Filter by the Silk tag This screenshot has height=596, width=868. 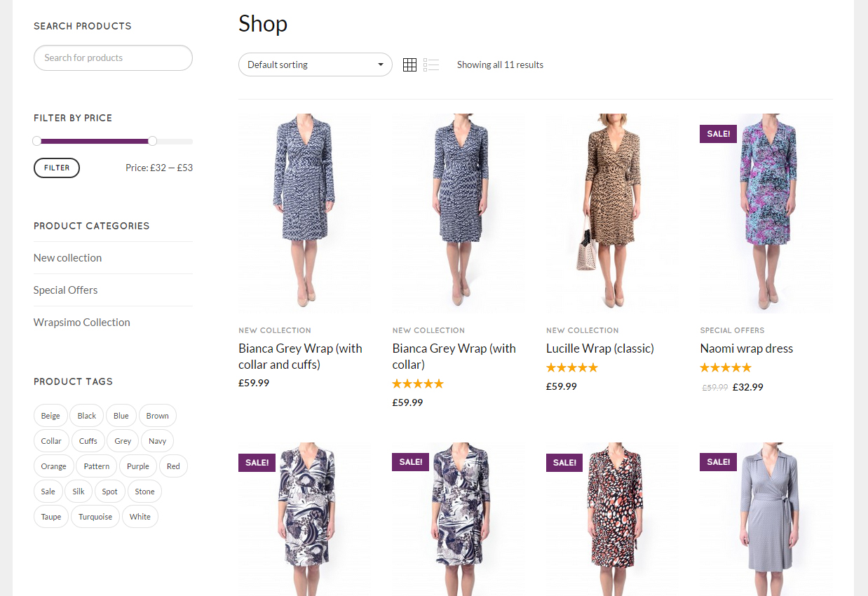pyautogui.click(x=79, y=492)
